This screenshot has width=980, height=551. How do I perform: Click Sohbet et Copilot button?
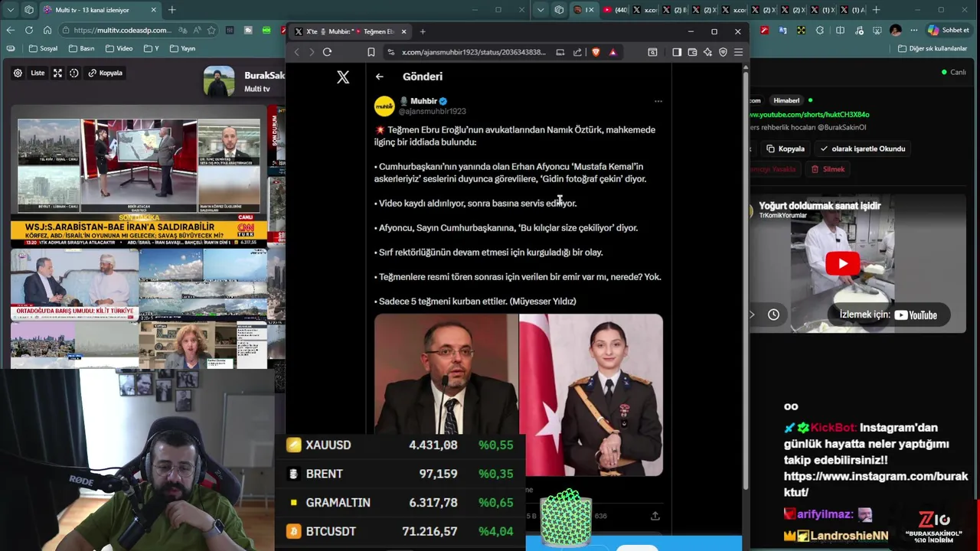(949, 30)
